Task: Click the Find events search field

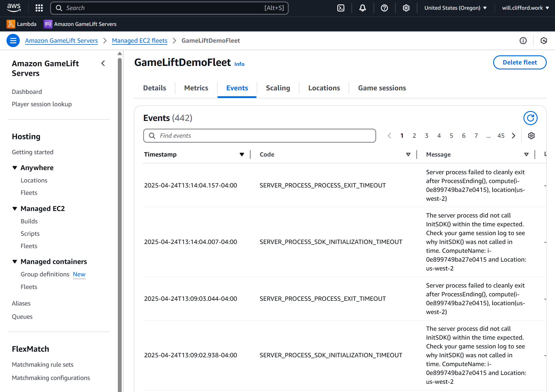Action: coord(259,136)
